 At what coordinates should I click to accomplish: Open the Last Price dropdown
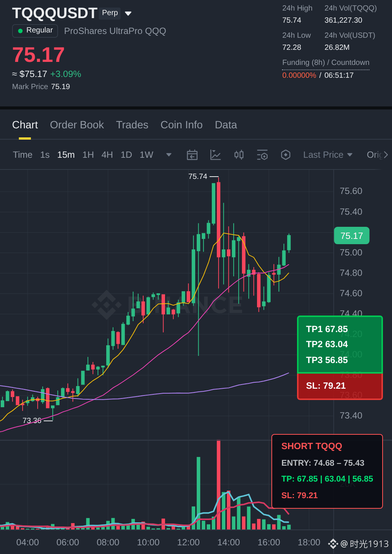[328, 155]
